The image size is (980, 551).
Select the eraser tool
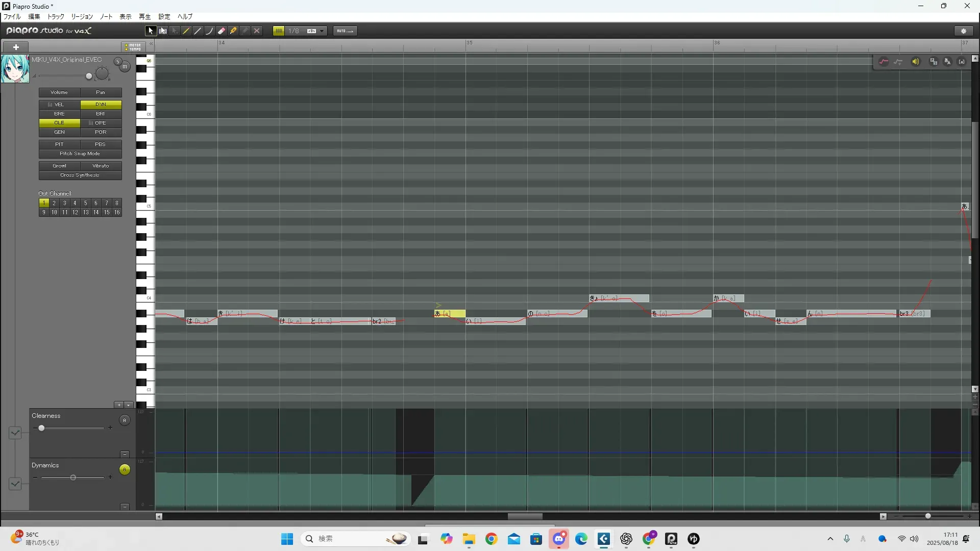pos(222,31)
